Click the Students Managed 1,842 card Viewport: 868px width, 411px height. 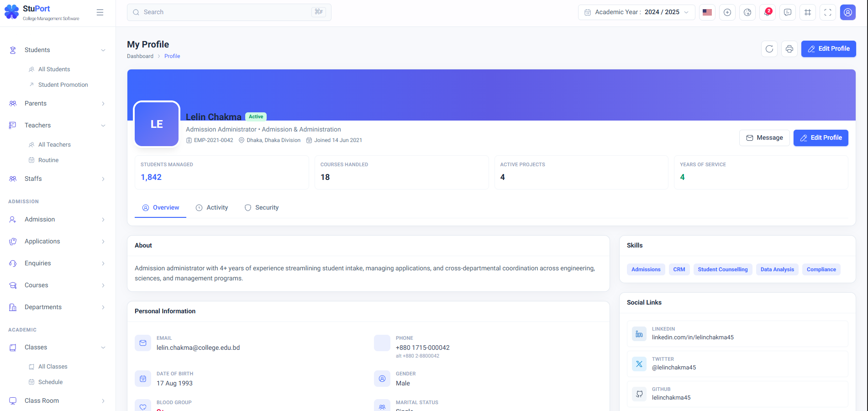pos(222,173)
